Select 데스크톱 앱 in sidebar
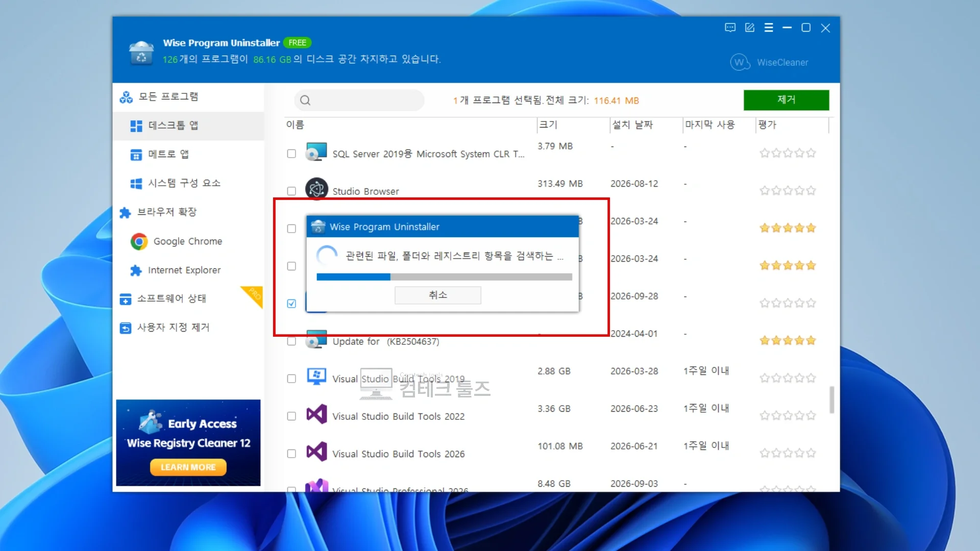Screen dimensions: 980x551 [188, 126]
